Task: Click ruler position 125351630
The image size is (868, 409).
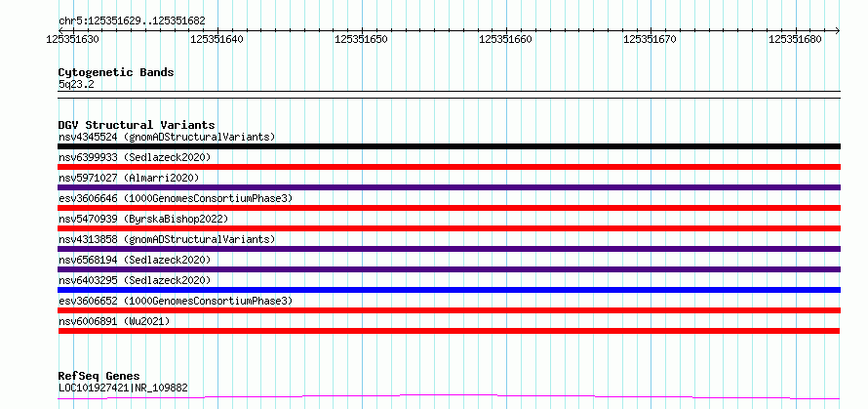Action: (x=72, y=39)
